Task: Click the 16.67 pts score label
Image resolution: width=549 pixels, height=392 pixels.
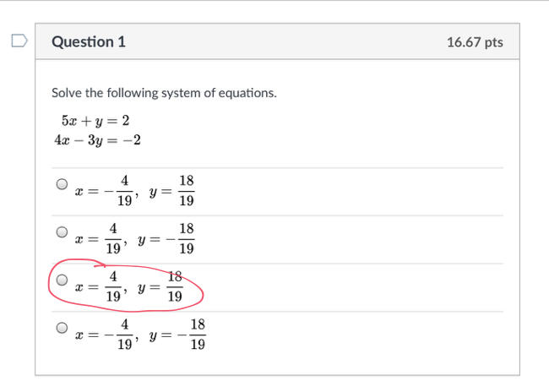Action: 474,42
